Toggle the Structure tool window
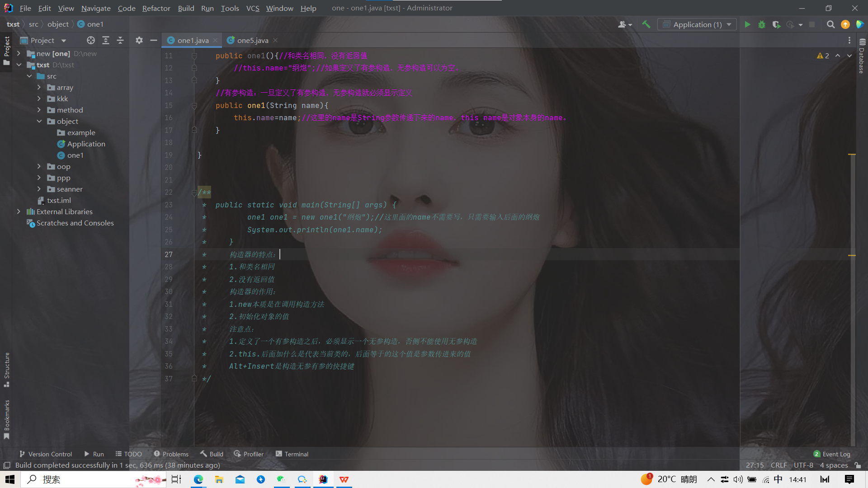Screen dimensions: 868x488 (x=7, y=368)
